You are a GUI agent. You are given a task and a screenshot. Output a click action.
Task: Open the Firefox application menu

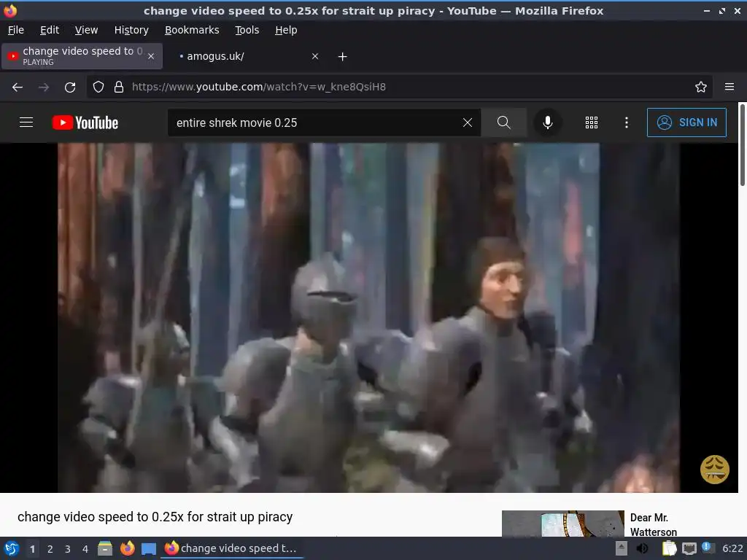[729, 87]
